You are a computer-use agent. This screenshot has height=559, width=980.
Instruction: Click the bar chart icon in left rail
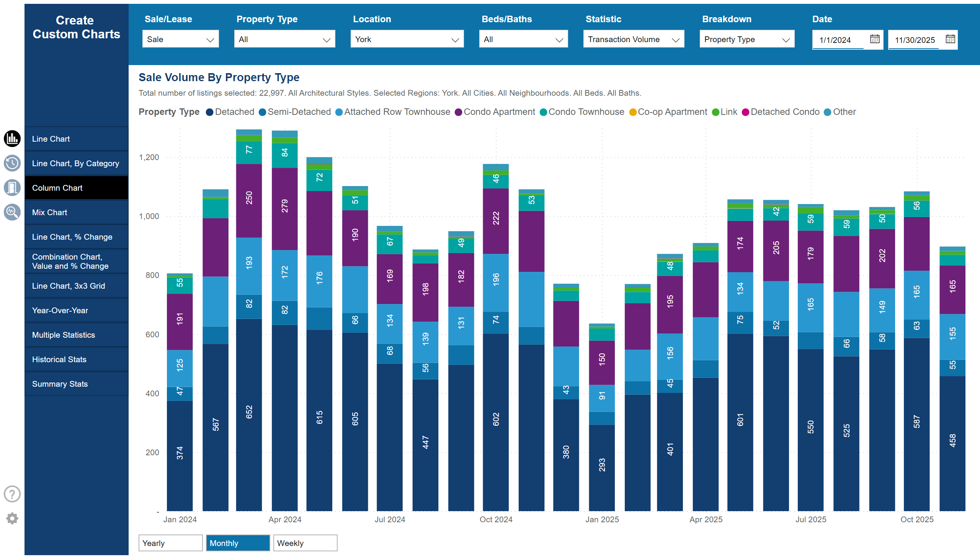12,139
